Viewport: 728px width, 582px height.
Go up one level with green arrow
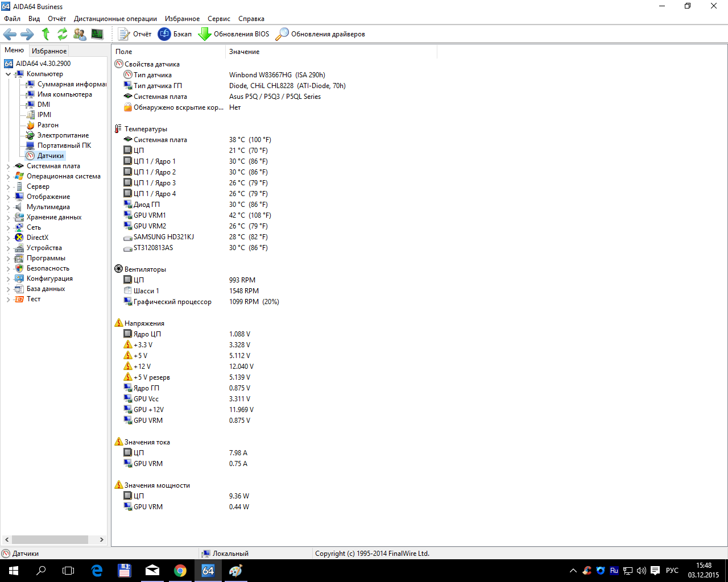tap(45, 34)
